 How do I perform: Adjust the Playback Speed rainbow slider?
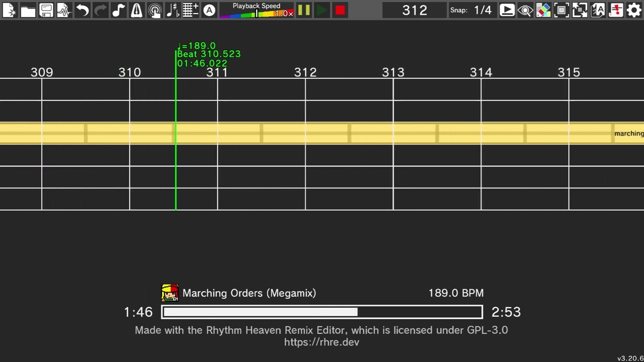[x=257, y=14]
